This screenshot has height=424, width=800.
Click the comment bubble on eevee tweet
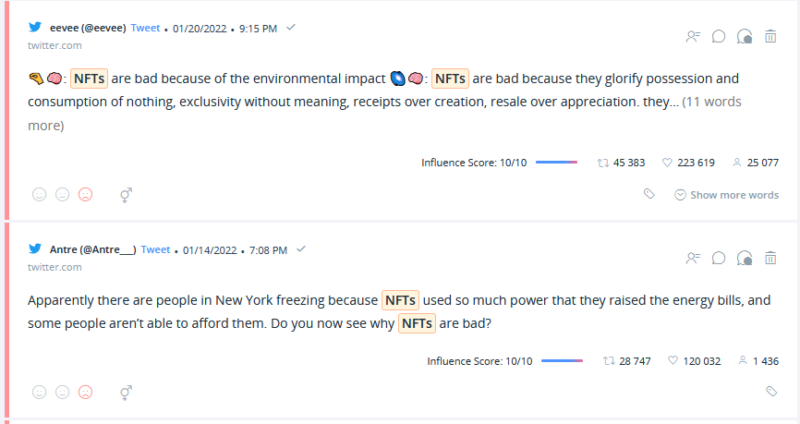[718, 36]
